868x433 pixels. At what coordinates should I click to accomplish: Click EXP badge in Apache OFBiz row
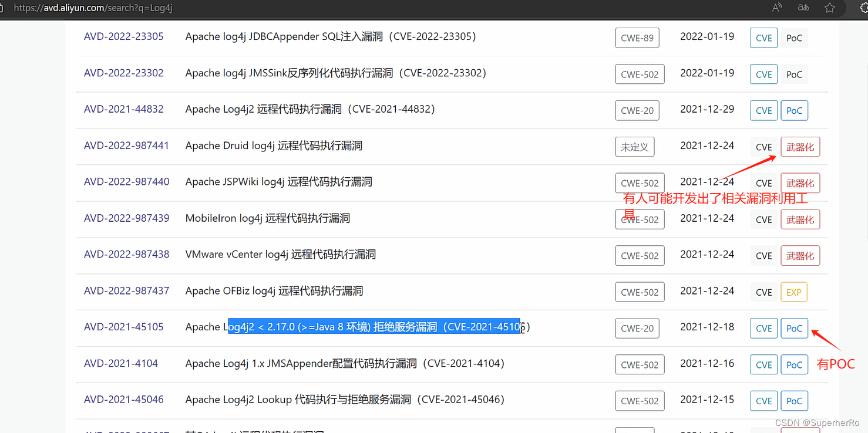click(794, 292)
